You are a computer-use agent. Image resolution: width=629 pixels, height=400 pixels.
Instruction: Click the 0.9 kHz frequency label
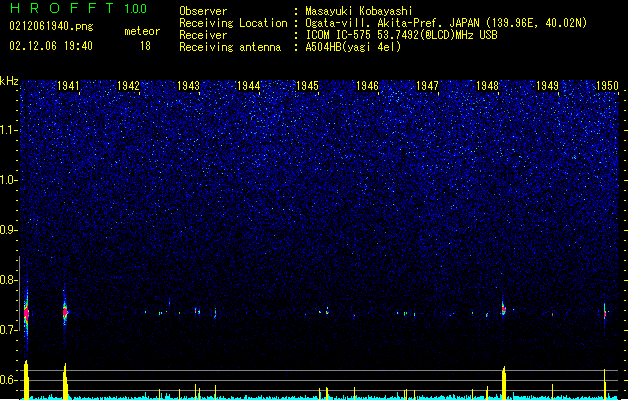coord(8,230)
